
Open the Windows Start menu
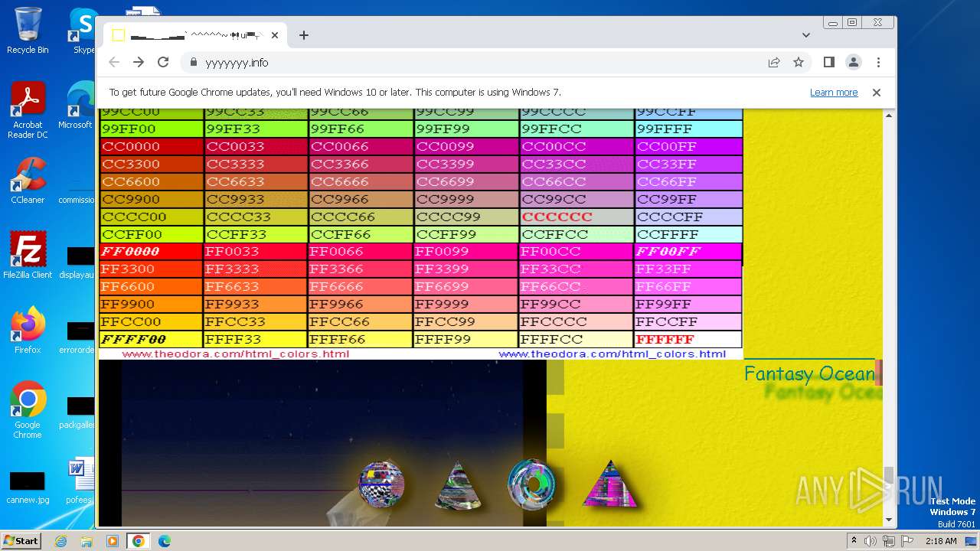click(x=21, y=540)
